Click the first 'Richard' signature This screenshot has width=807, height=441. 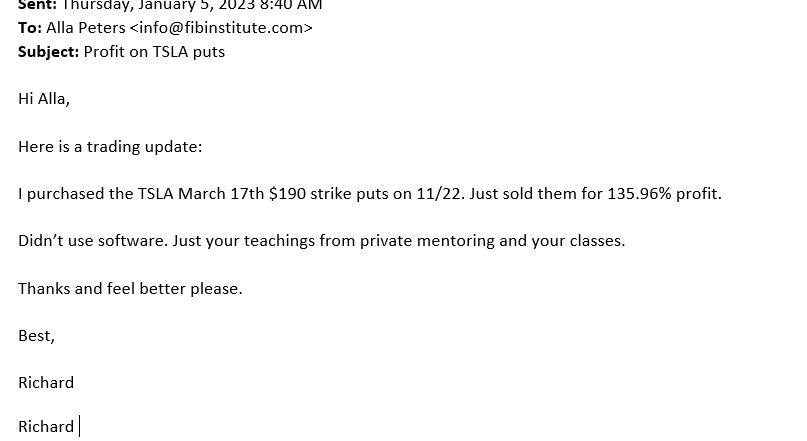[x=46, y=383]
